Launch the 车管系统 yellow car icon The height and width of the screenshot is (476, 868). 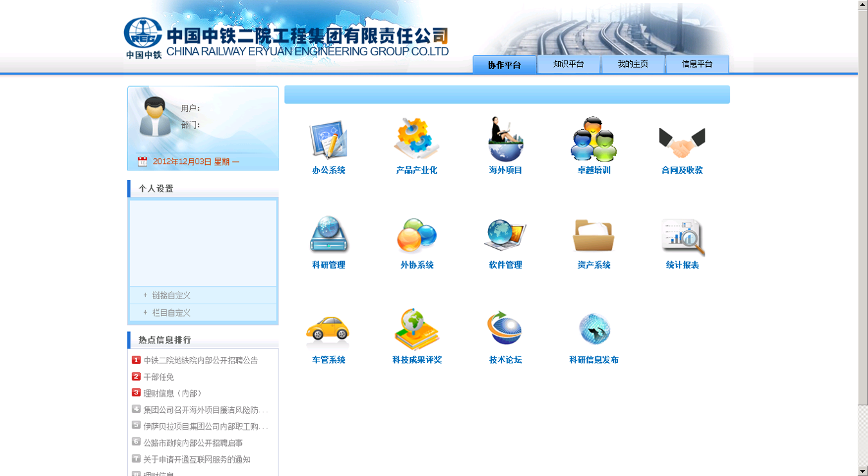(x=328, y=331)
